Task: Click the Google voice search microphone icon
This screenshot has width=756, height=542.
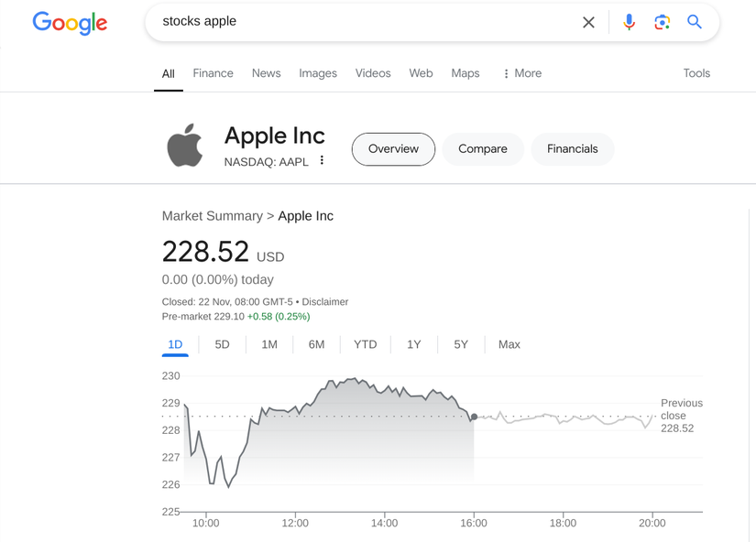Action: pyautogui.click(x=629, y=22)
